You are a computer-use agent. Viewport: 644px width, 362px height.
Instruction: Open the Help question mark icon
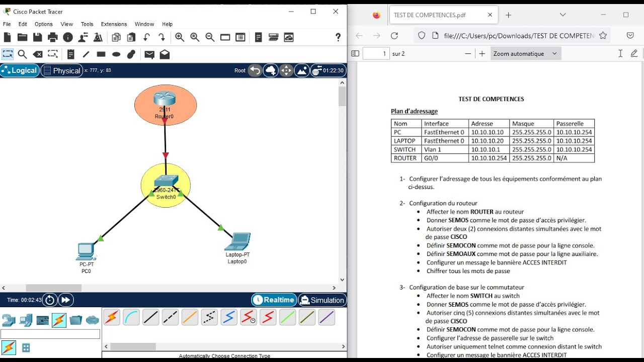click(x=338, y=37)
